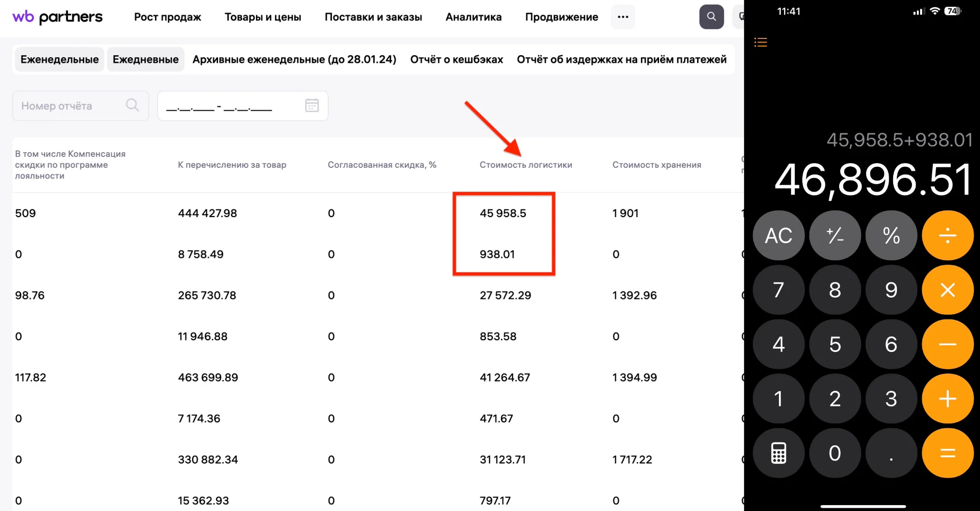Select the 265 730.78 payout cell

click(207, 295)
